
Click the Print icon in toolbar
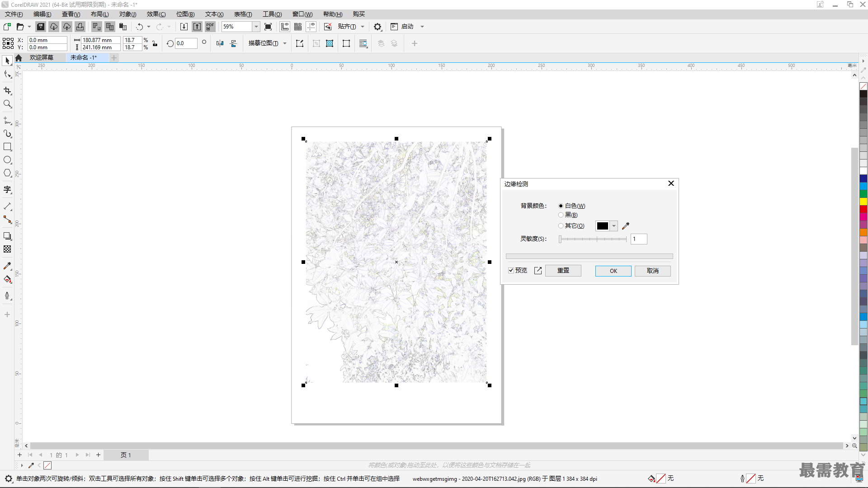point(80,27)
